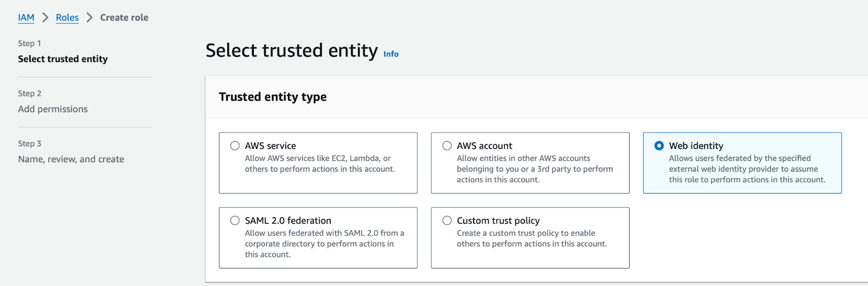Viewport: 868px width, 286px height.
Task: Click the Web identity card description text
Action: pyautogui.click(x=747, y=169)
